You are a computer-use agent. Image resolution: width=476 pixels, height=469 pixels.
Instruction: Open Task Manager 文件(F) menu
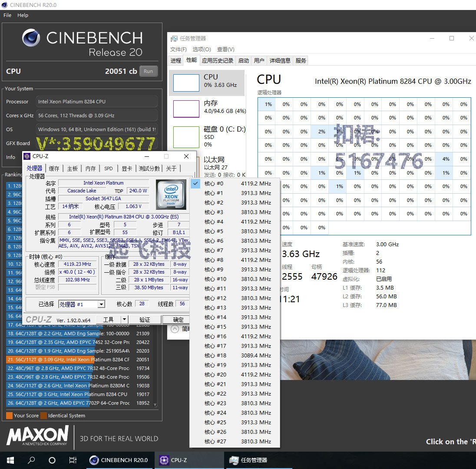(178, 49)
